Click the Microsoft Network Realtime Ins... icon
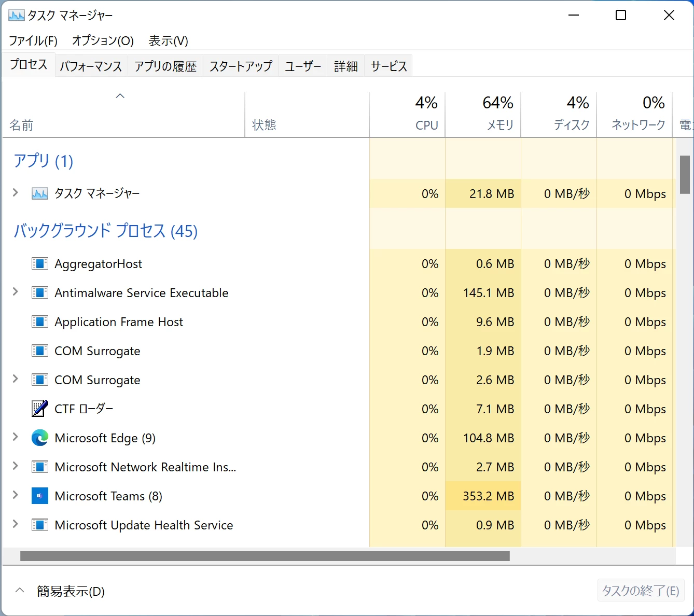This screenshot has height=616, width=694. [40, 467]
